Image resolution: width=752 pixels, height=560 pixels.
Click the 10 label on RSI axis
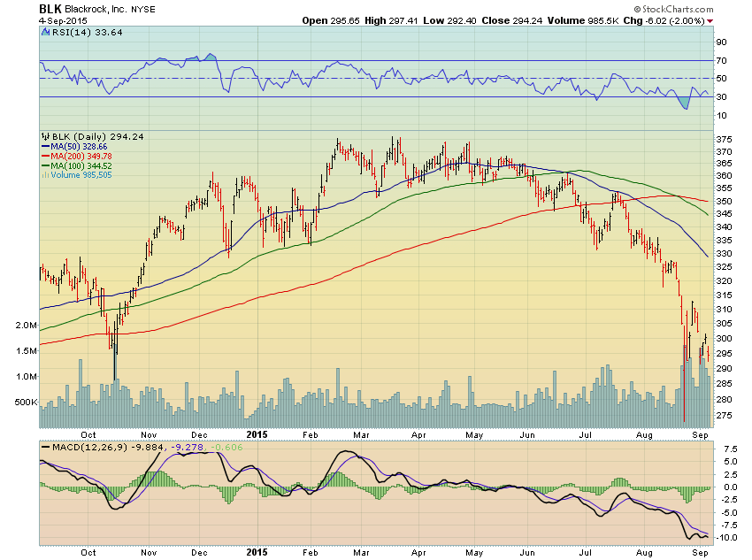721,116
